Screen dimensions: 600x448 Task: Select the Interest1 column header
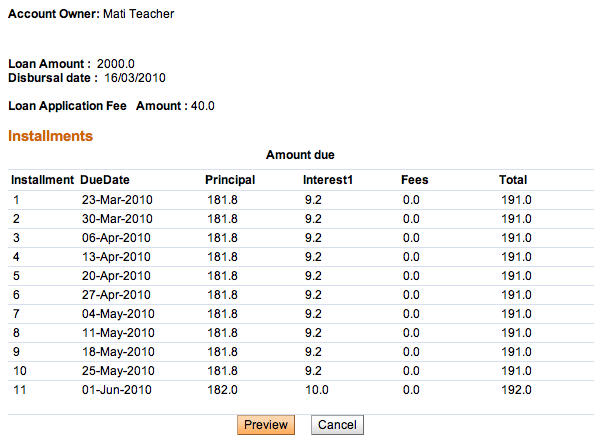tap(328, 180)
